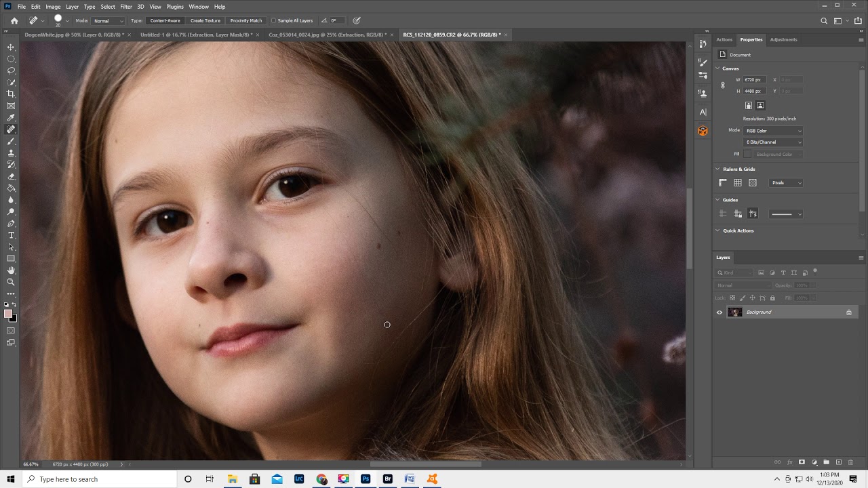Screen dimensions: 868x488
Task: Choose the Create Texture healing type
Action: tap(205, 20)
